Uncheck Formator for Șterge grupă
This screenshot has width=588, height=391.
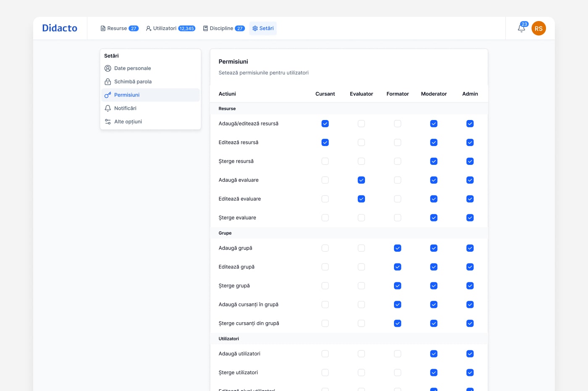click(398, 286)
